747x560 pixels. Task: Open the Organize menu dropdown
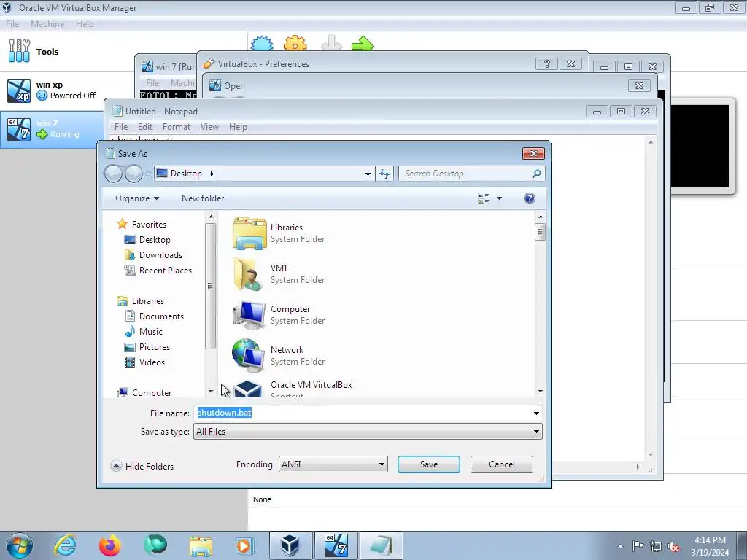pos(136,198)
